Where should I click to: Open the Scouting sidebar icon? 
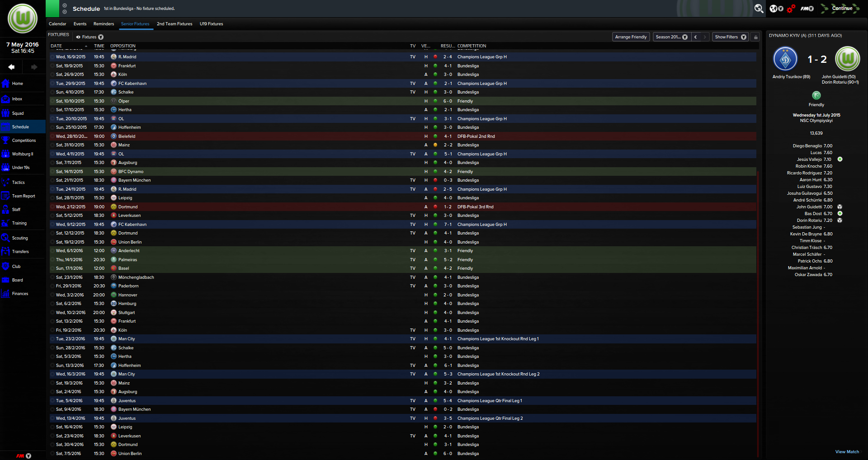pos(5,238)
